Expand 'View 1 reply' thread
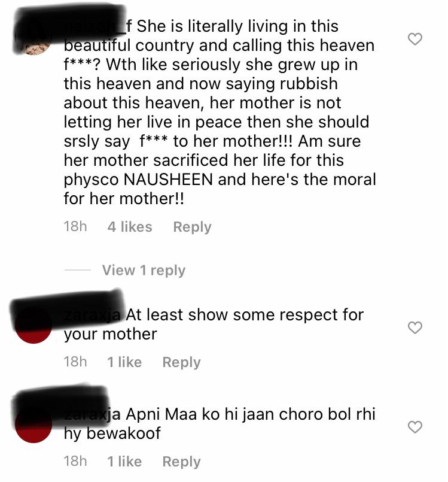 pos(144,271)
